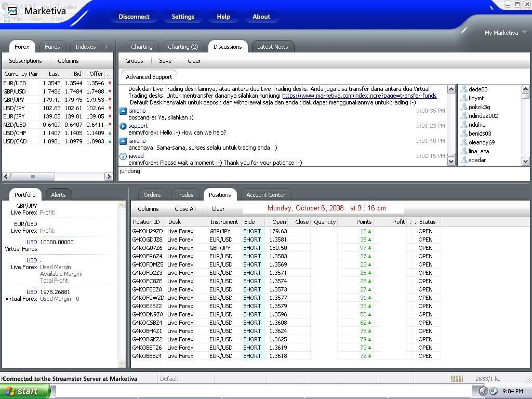Click the jawad info message icon

(123, 156)
